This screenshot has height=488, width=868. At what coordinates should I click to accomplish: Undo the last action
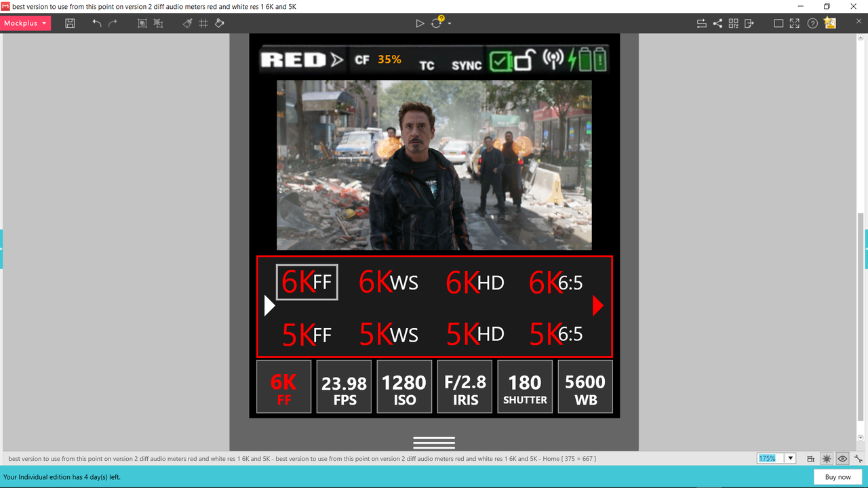tap(97, 23)
